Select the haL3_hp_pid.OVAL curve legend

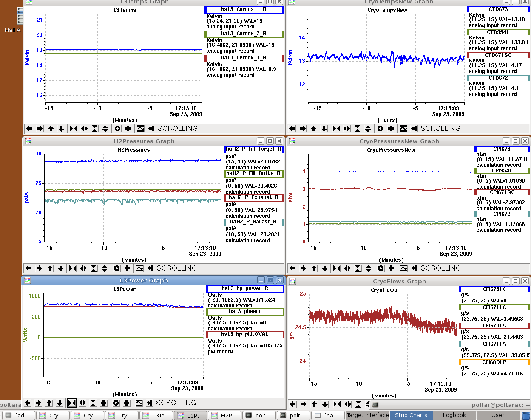pyautogui.click(x=245, y=335)
